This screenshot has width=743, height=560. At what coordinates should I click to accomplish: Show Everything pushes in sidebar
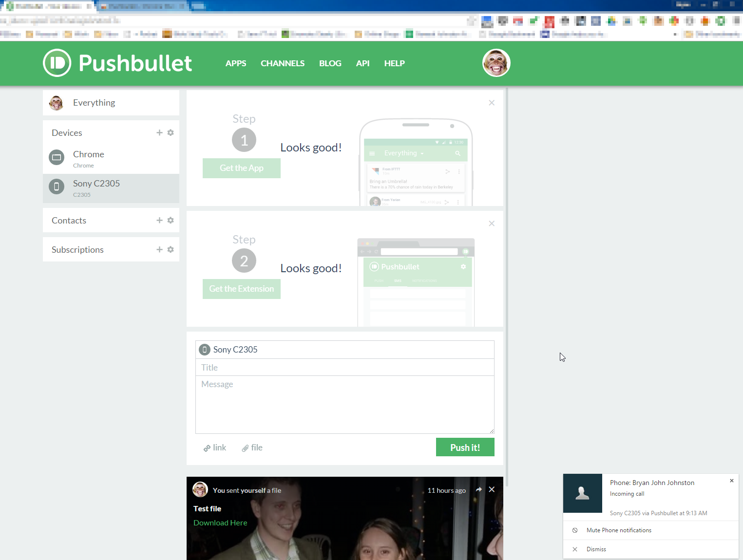(111, 103)
